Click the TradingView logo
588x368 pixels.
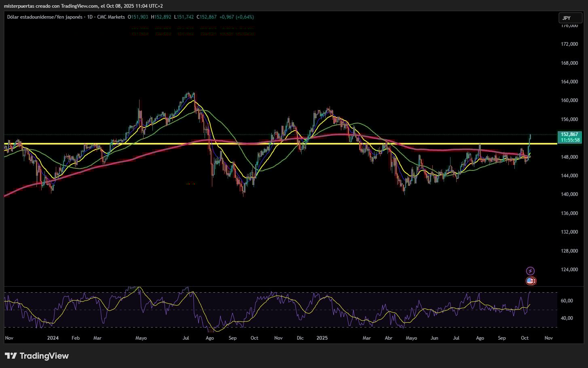[37, 356]
